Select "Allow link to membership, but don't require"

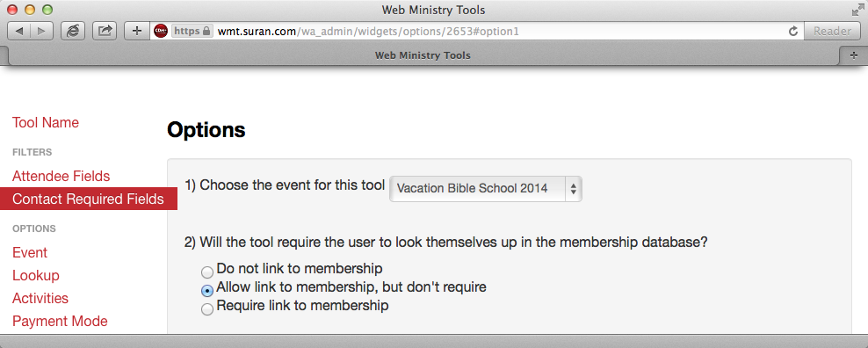point(207,290)
